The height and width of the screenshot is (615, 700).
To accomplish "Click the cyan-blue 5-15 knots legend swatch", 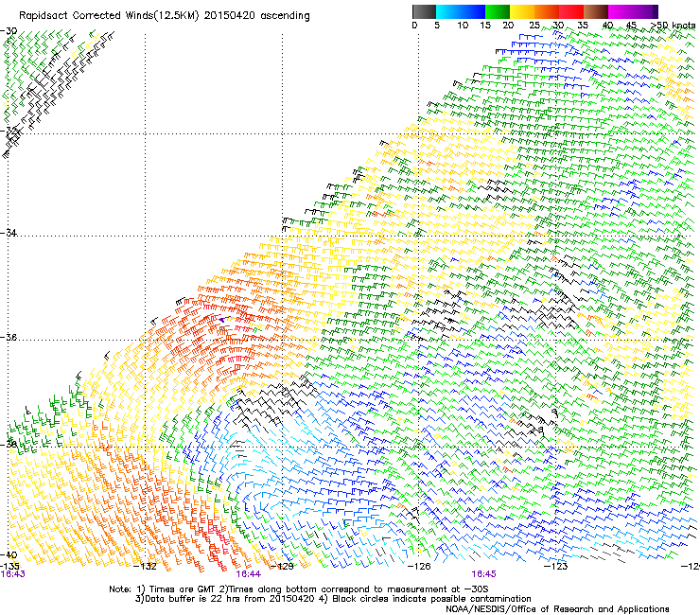I will tap(461, 11).
